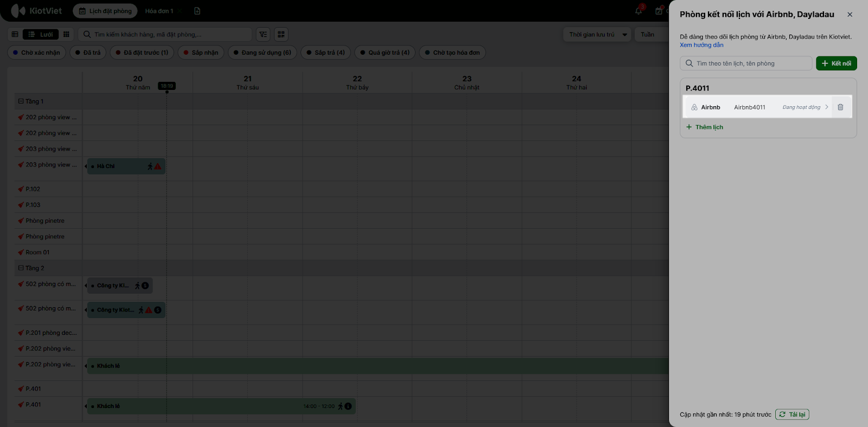Click the calendar icon beside the bell
868x427 pixels.
coord(659,11)
